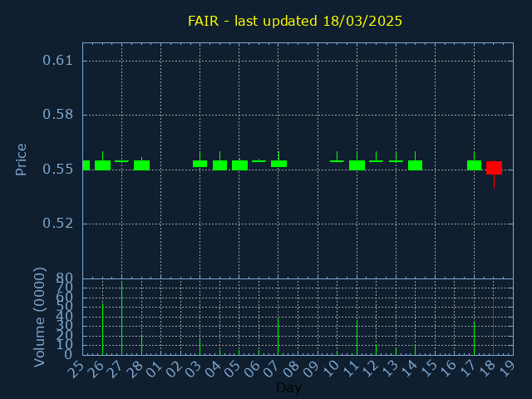This screenshot has height=399, width=532.
Task: Click the green volume bar for day 26
Action: 102,329
